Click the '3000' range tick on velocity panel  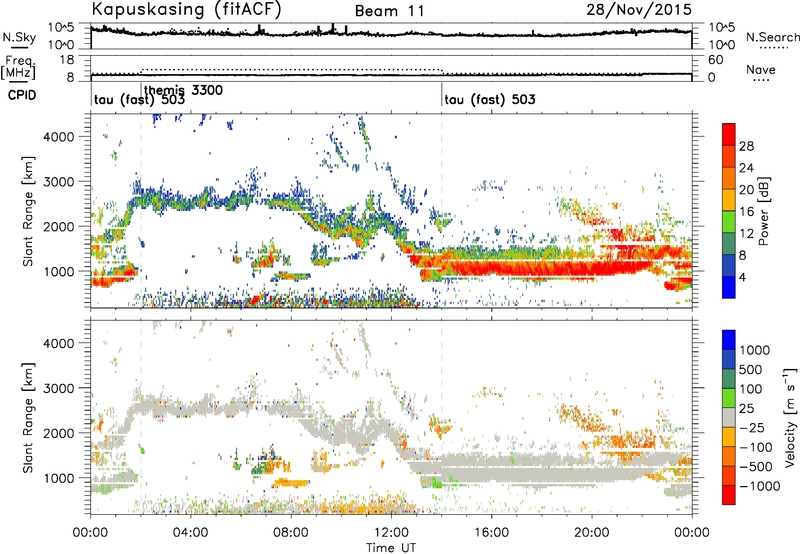[x=58, y=388]
